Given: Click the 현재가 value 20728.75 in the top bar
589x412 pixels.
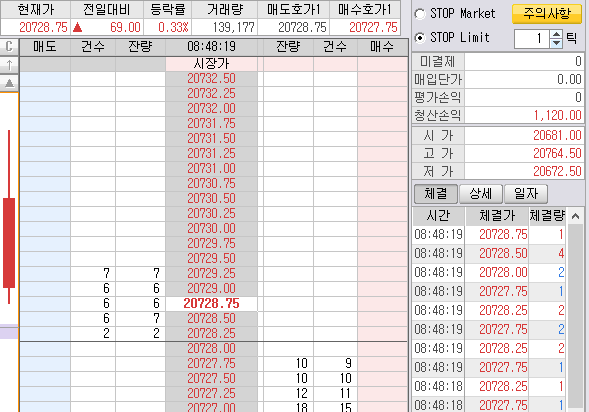Looking at the screenshot, I should [x=43, y=27].
